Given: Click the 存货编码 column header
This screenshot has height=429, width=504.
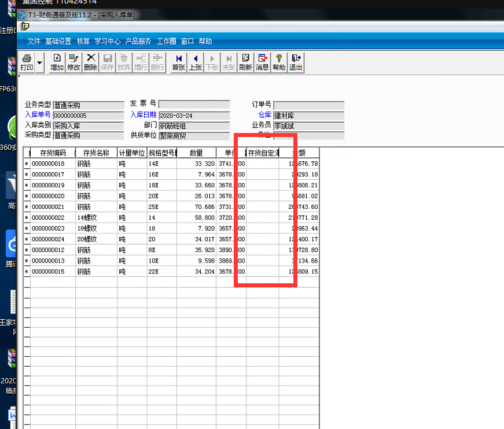Looking at the screenshot, I should point(53,153).
